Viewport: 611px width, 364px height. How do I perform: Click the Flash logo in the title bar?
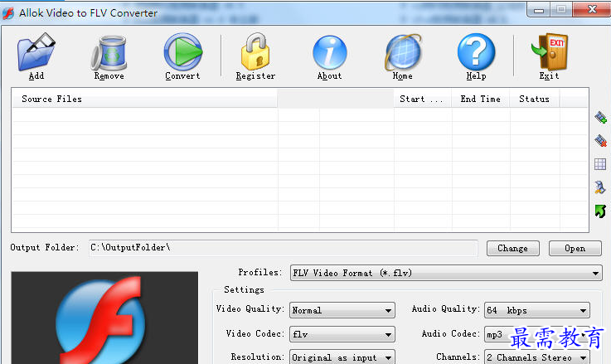[8, 13]
